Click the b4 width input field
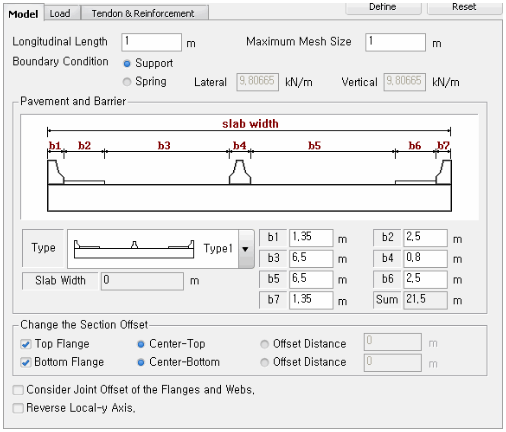The width and height of the screenshot is (506, 432). point(425,258)
